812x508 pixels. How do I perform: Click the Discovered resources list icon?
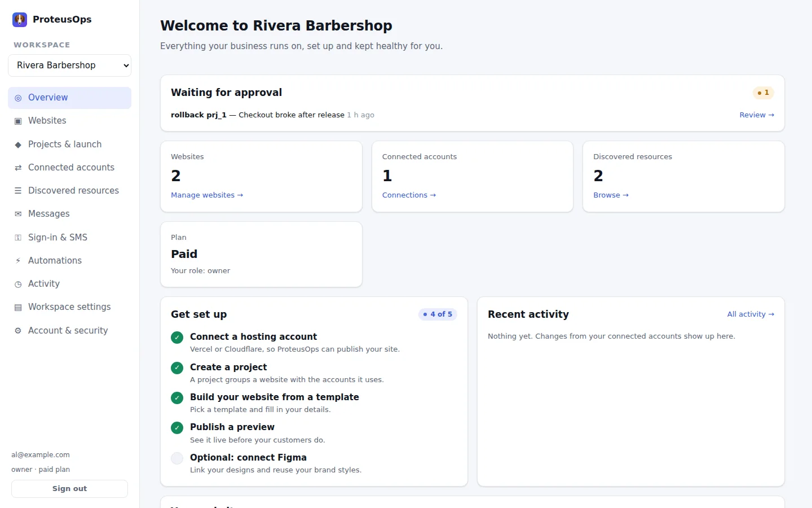(x=18, y=191)
